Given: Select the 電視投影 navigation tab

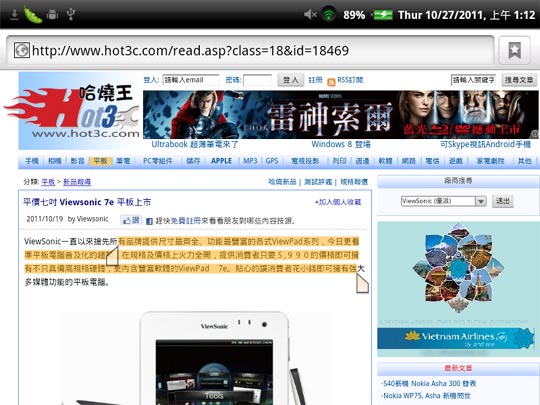Looking at the screenshot, I should pos(305,161).
